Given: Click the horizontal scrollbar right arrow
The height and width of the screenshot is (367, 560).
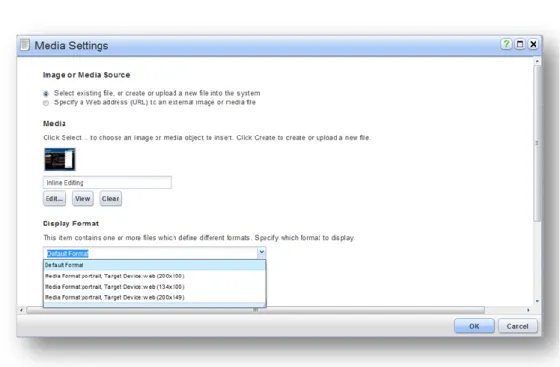Looking at the screenshot, I should (x=528, y=310).
